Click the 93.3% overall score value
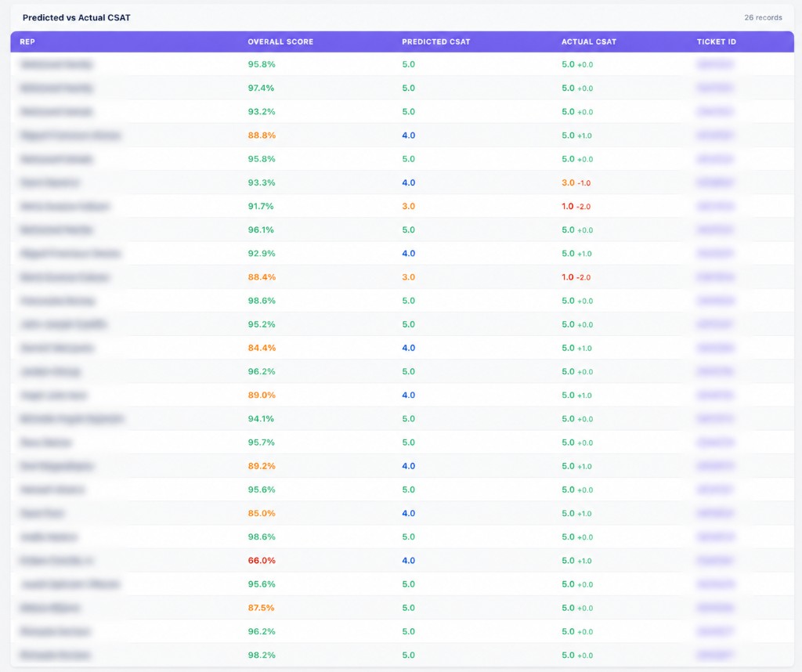 click(262, 182)
